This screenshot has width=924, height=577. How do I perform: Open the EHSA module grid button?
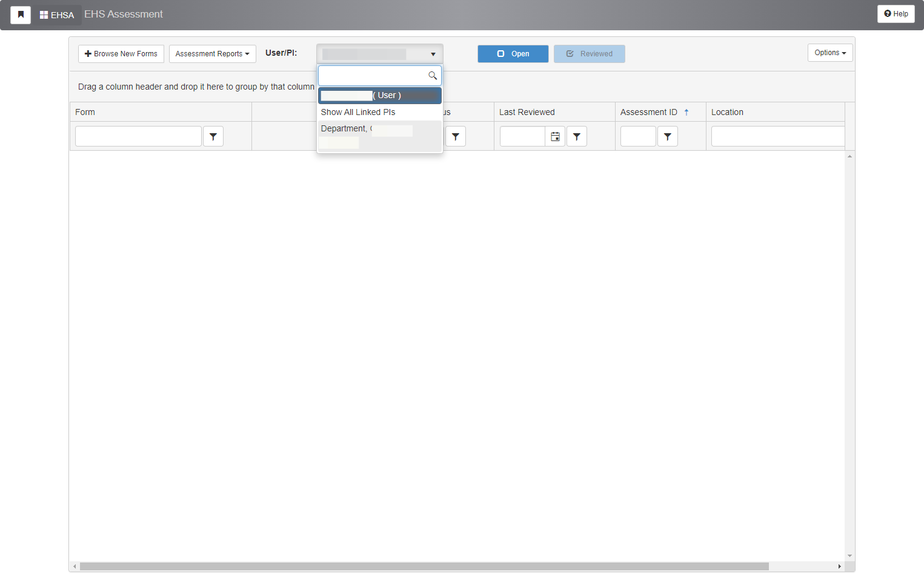tap(57, 15)
